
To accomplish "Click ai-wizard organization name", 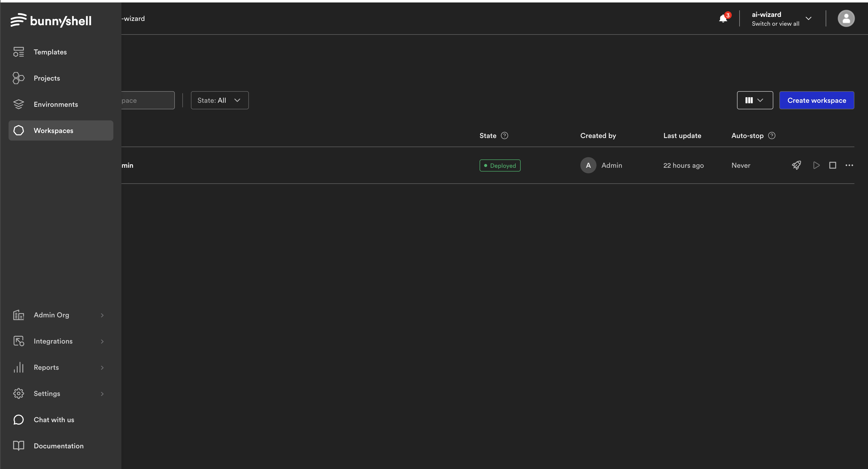I will 766,15.
